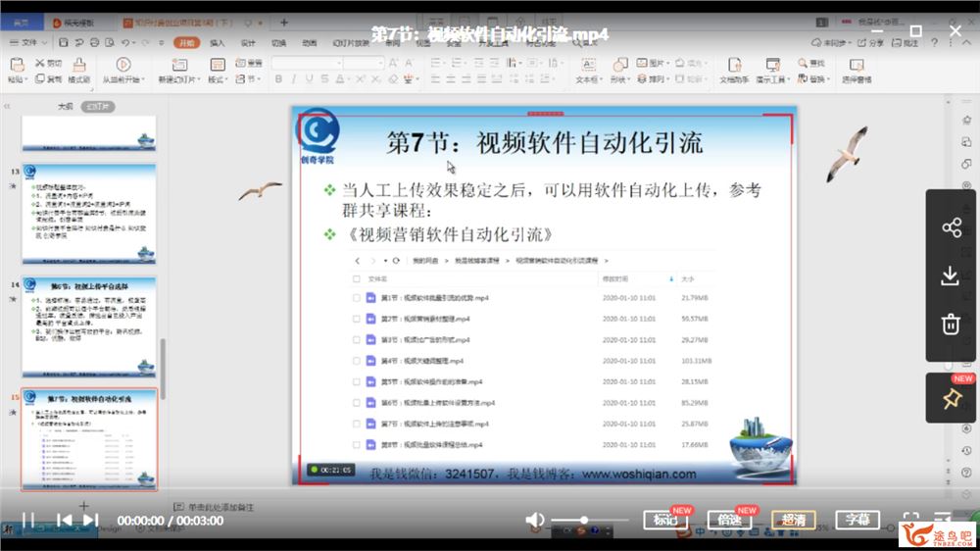Select the 开始 Home ribbon tab
Image resolution: width=980 pixels, height=551 pixels.
pyautogui.click(x=187, y=42)
